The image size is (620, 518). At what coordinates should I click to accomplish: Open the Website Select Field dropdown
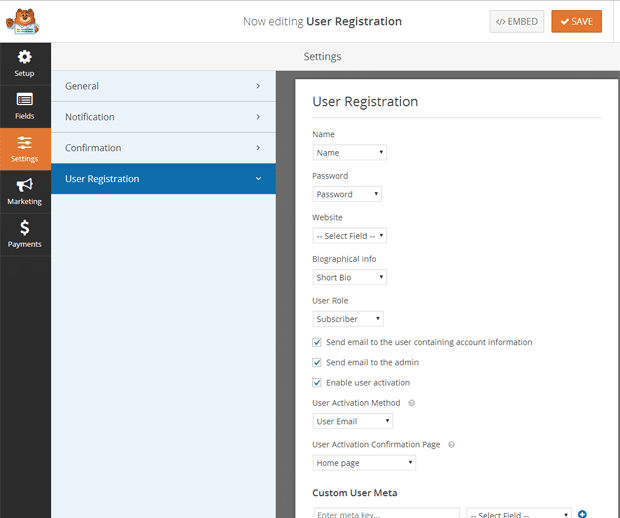[350, 236]
